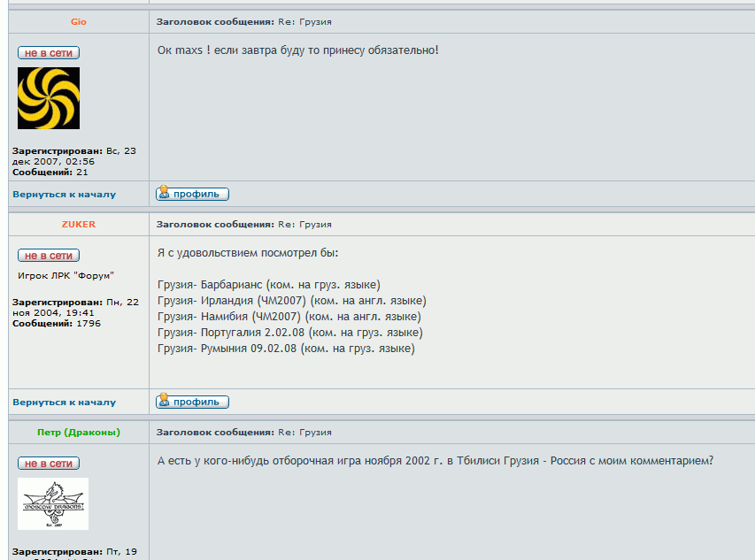Click the Moscow Dragons avatar image
755x560 pixels.
[53, 504]
